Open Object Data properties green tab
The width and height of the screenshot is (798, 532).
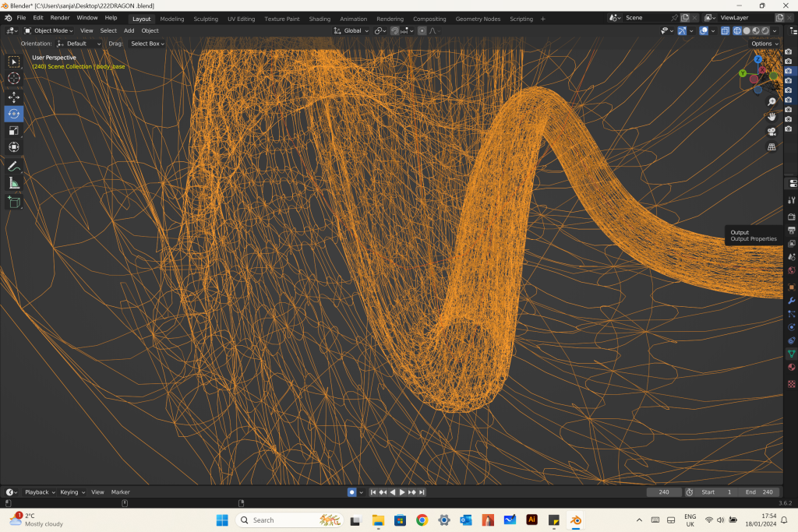[792, 354]
